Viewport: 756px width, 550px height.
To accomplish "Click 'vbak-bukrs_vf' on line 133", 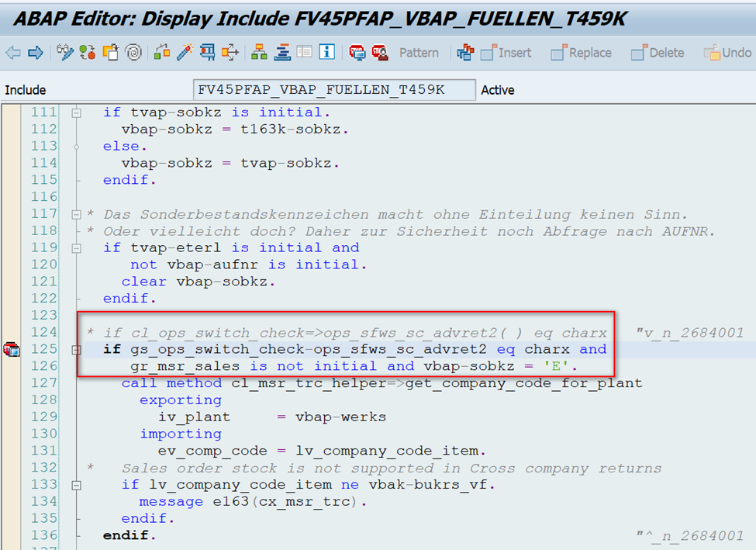I will tap(428, 484).
